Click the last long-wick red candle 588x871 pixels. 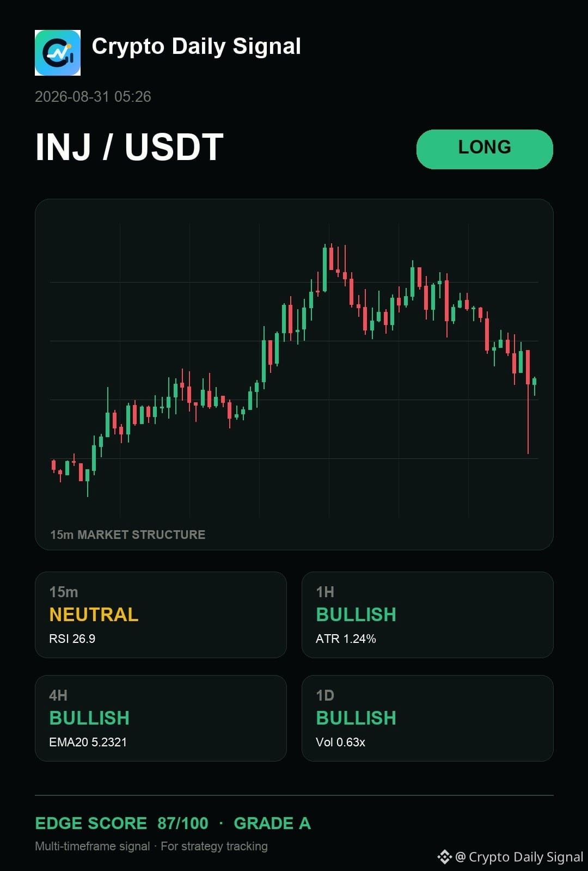point(528,402)
